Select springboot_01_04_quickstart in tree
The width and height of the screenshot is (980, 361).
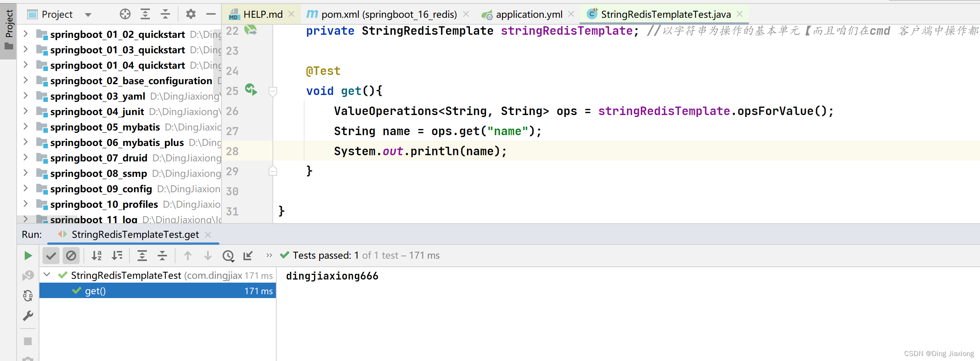tap(117, 65)
